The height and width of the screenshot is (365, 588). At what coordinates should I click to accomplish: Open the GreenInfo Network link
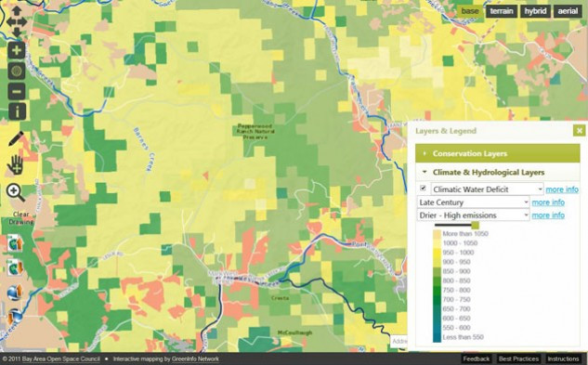click(195, 358)
